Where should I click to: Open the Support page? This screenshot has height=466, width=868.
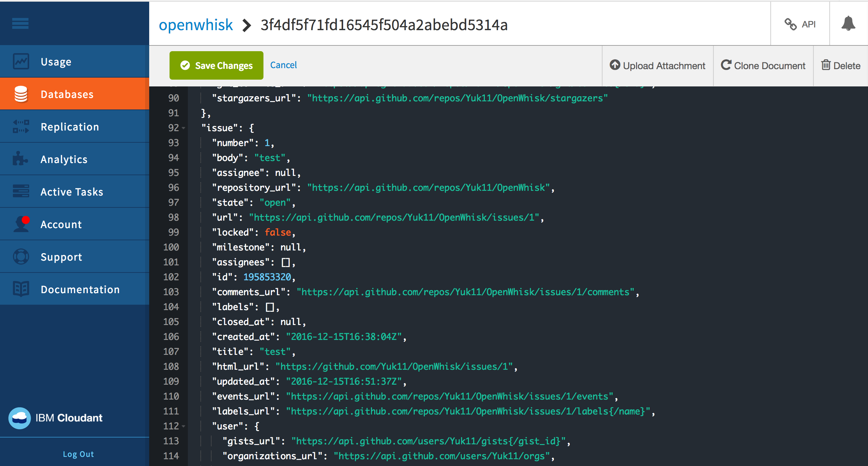[75, 257]
